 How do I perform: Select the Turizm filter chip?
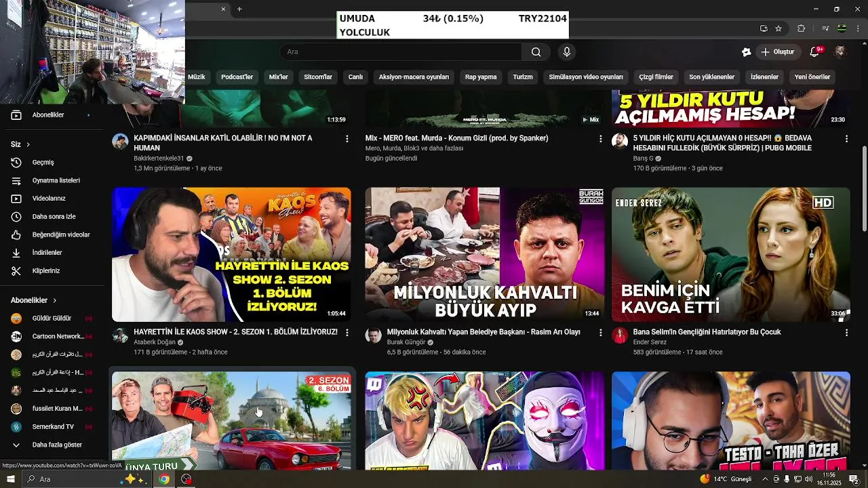click(x=523, y=77)
